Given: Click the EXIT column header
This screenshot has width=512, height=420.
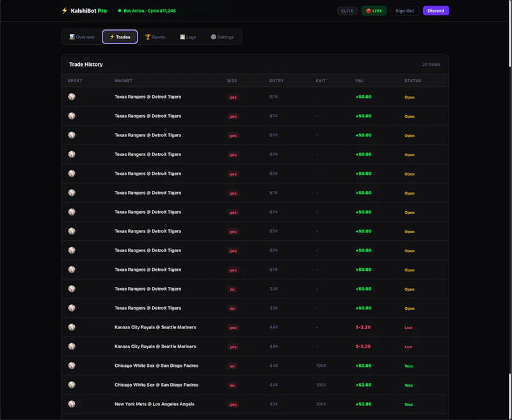Looking at the screenshot, I should [x=321, y=81].
